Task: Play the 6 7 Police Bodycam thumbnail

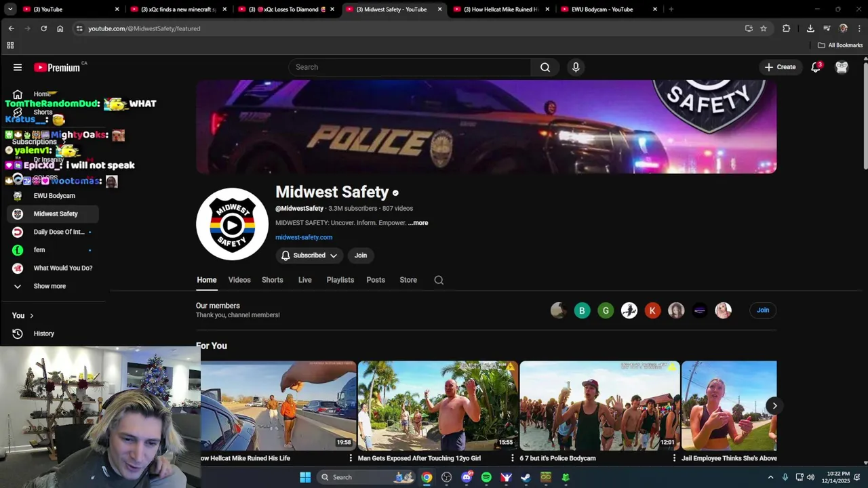Action: coord(599,405)
